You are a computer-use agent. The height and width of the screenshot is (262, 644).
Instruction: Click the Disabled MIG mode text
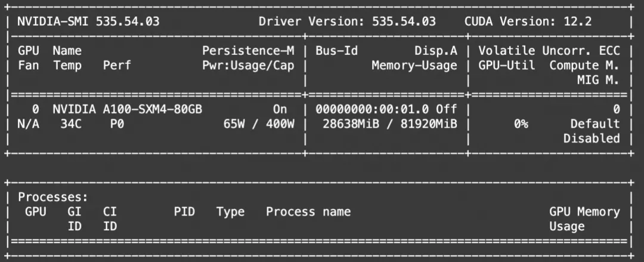pos(592,138)
